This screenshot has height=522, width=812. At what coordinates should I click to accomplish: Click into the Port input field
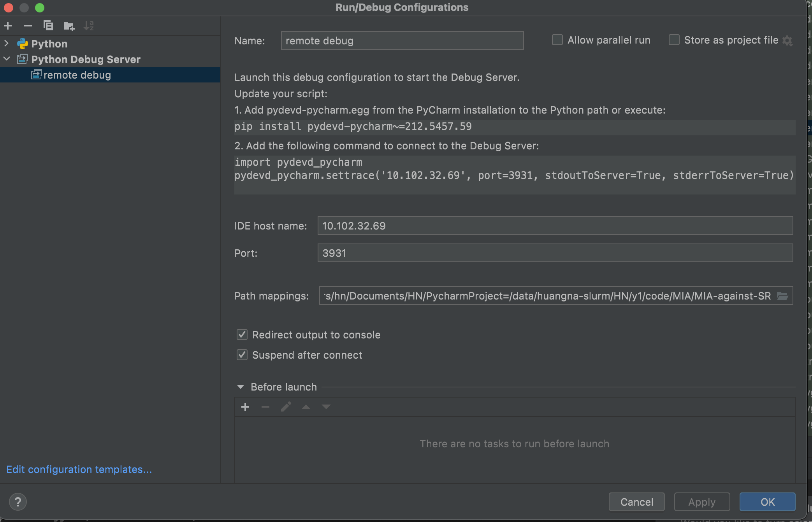(555, 253)
